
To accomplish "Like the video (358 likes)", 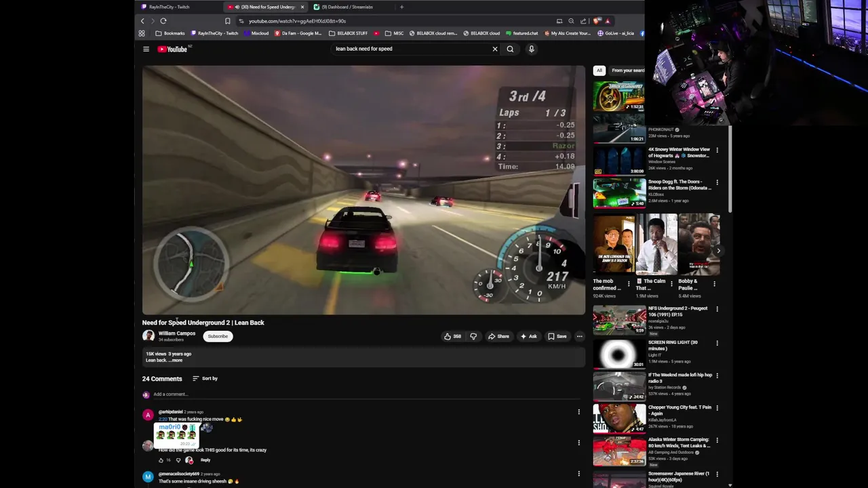I will tap(452, 336).
